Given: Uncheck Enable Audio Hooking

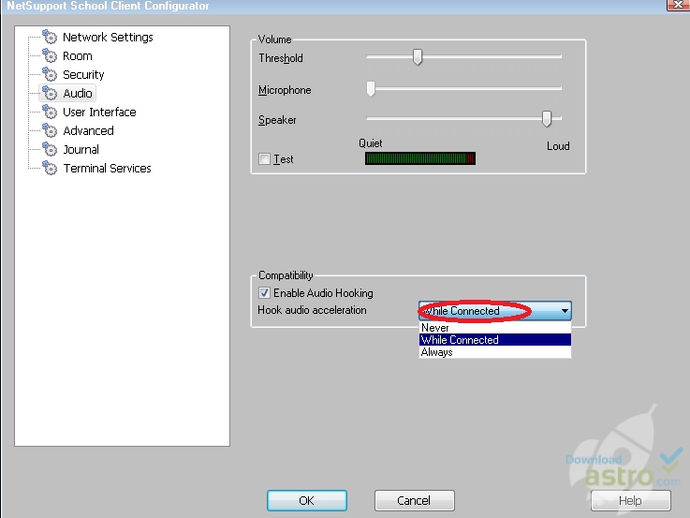Looking at the screenshot, I should (x=264, y=293).
